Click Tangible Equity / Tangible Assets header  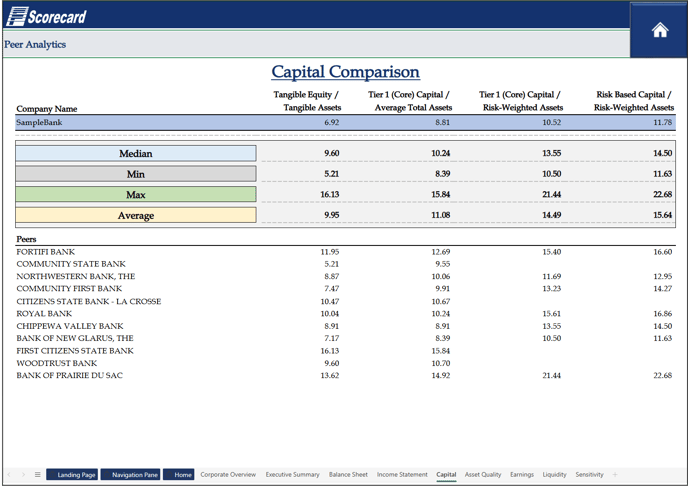307,101
